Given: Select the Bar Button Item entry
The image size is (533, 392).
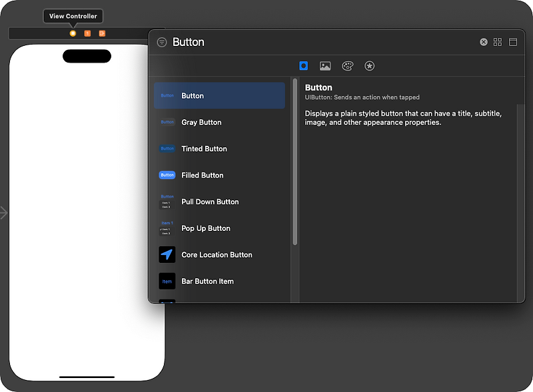Looking at the screenshot, I should 207,282.
